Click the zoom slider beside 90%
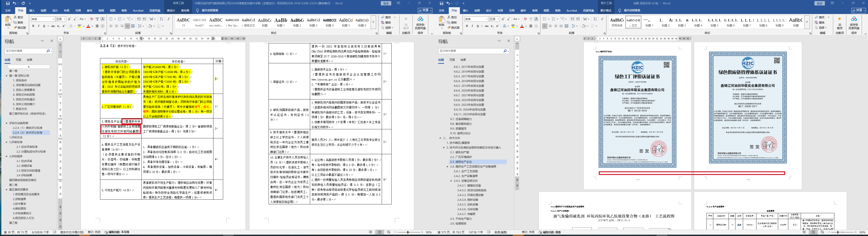This screenshot has width=868, height=236. click(408, 232)
